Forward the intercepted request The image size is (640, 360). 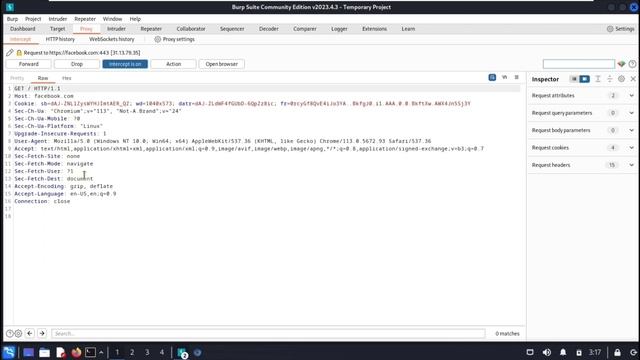pyautogui.click(x=29, y=64)
